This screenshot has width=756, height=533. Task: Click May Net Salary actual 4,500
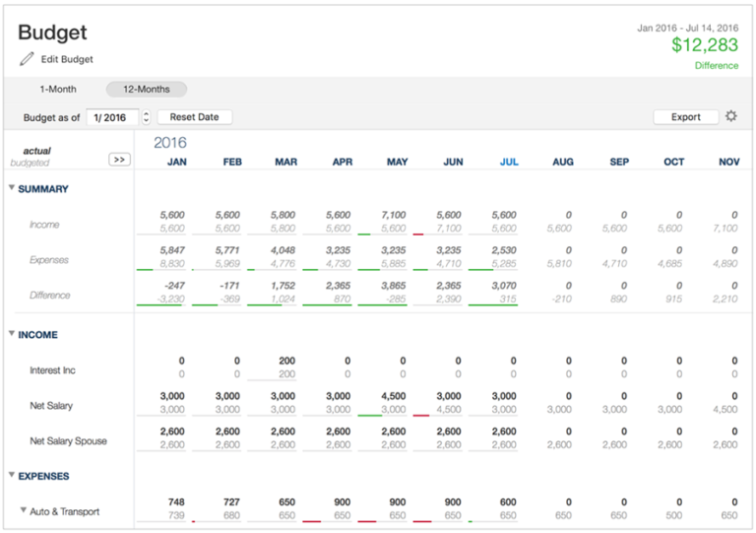[x=394, y=396]
